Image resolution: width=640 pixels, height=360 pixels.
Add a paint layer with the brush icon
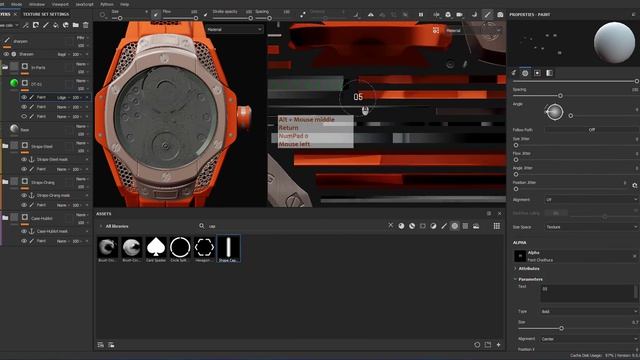(x=46, y=25)
